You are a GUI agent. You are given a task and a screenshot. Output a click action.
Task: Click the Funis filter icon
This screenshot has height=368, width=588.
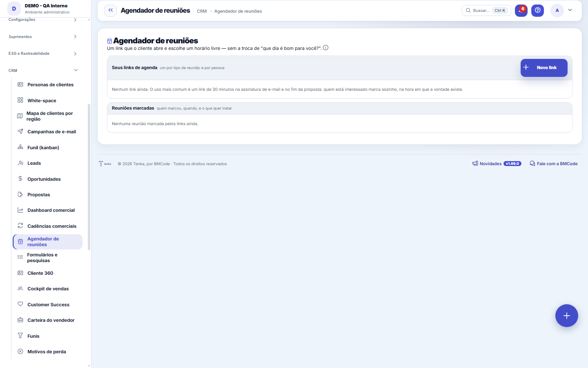click(20, 336)
